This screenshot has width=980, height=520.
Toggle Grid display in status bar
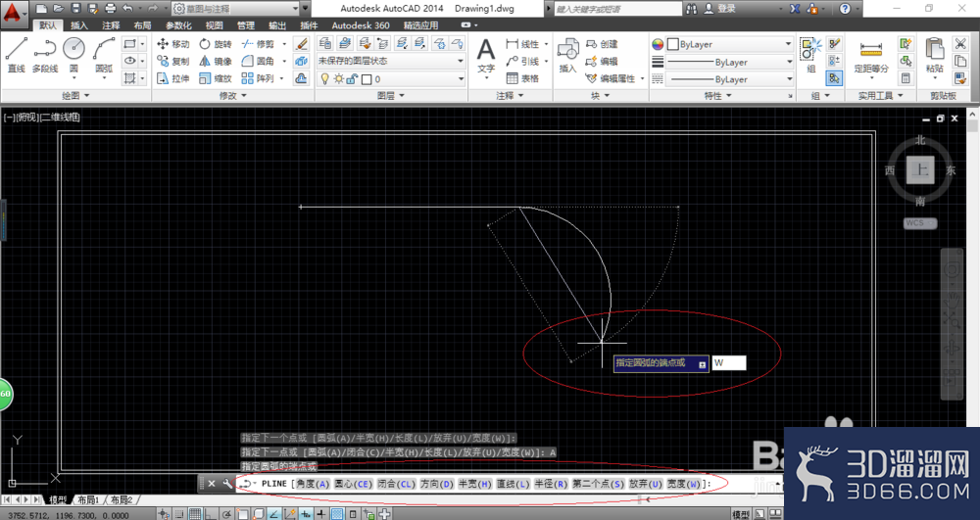(195, 514)
